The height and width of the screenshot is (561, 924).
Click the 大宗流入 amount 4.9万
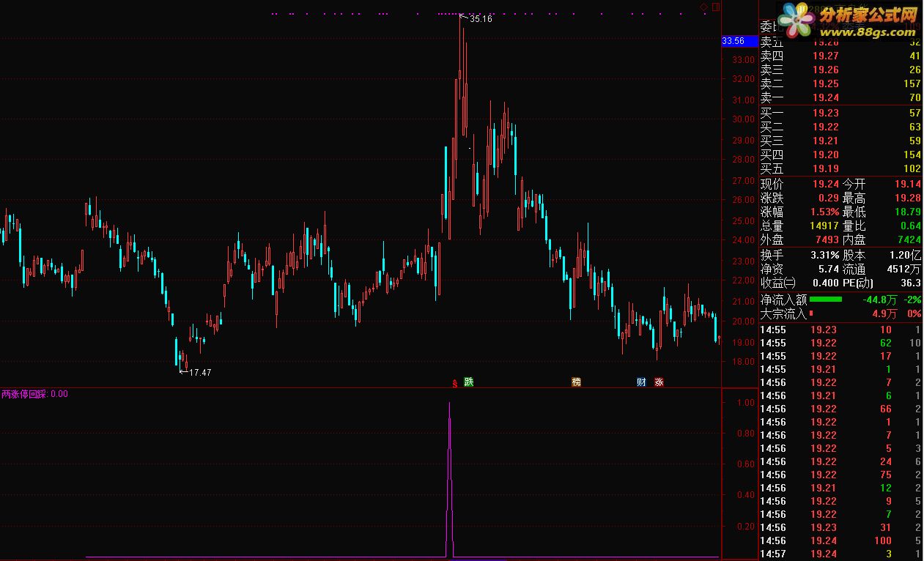(885, 313)
